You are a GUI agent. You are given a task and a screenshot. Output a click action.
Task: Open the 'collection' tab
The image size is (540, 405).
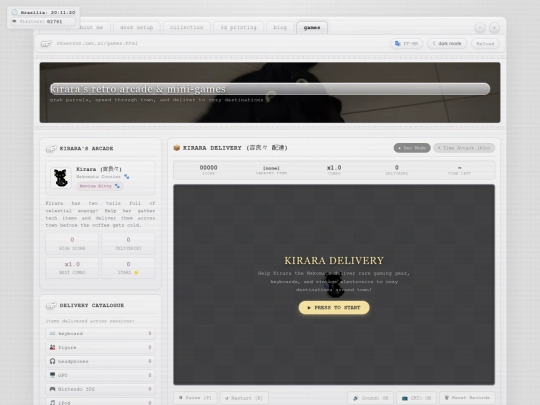click(x=186, y=28)
